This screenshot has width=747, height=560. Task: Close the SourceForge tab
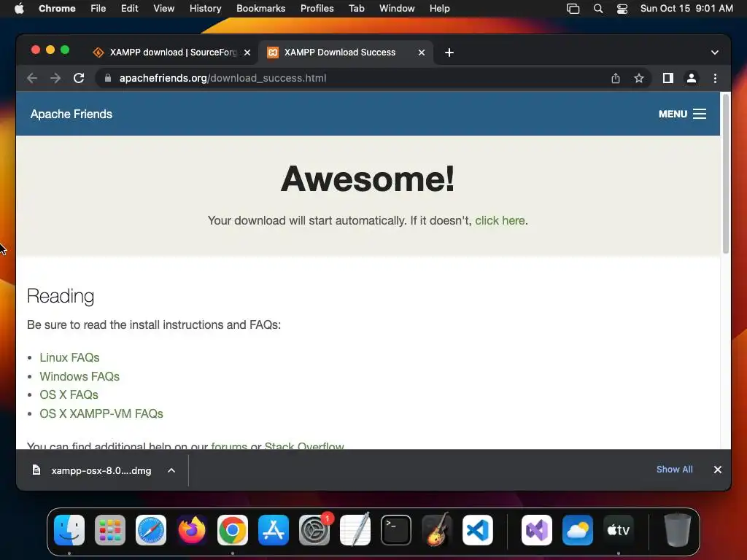pyautogui.click(x=247, y=52)
